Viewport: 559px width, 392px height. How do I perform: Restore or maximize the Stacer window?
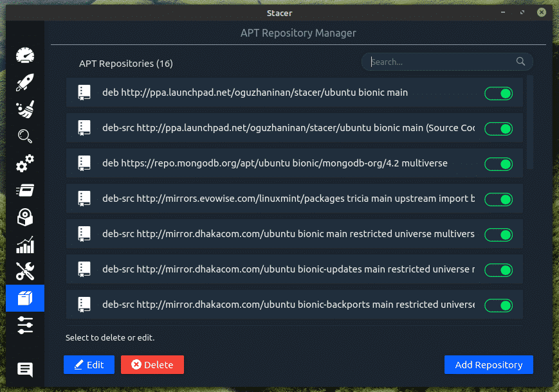(x=522, y=12)
